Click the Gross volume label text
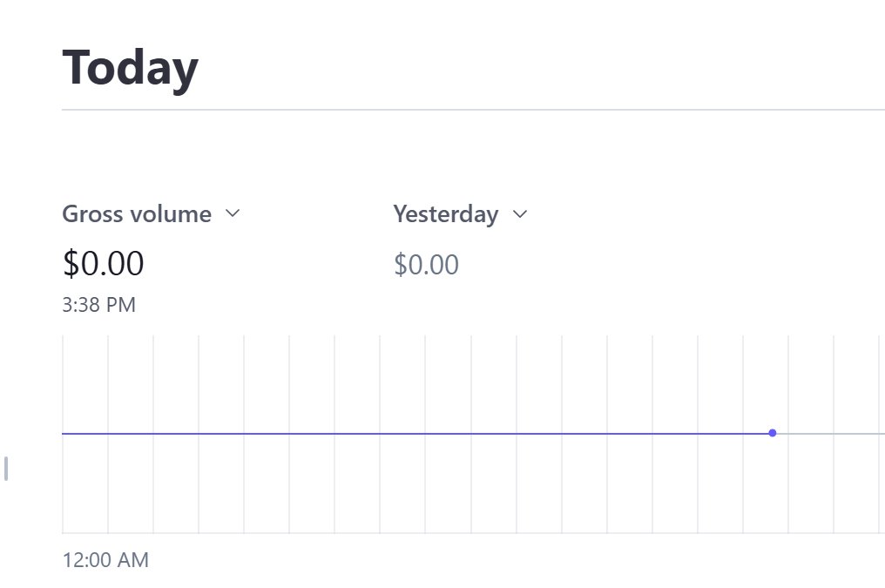The height and width of the screenshot is (588, 885). pyautogui.click(x=137, y=214)
